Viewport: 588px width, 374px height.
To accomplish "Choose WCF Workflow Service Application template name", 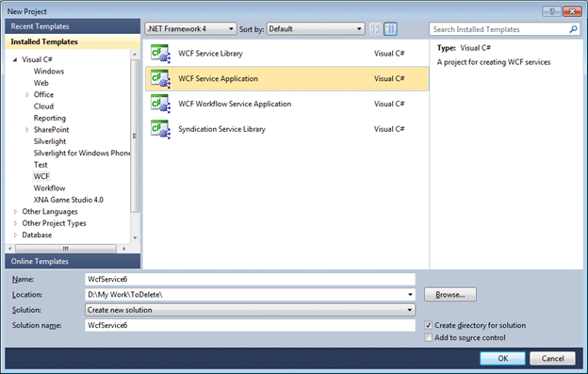I will 235,104.
